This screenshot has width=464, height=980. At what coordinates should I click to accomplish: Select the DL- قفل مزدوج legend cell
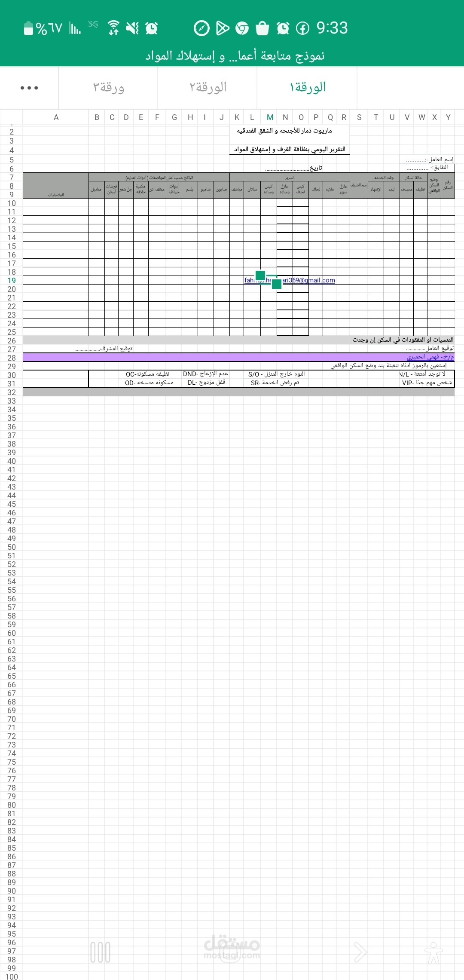(206, 382)
